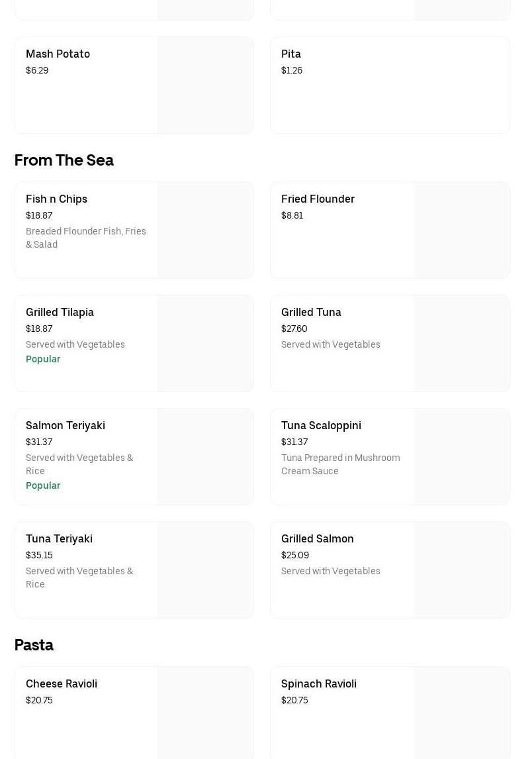Pick the Salmon Teriyaki dish title
Screen dimensions: 532x759
tap(66, 426)
